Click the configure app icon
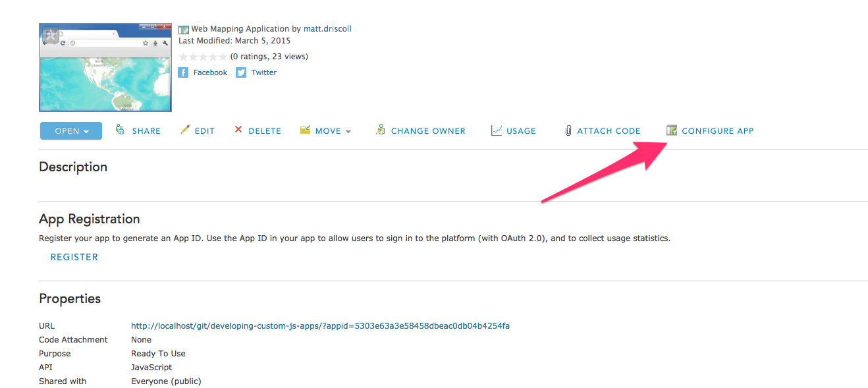The width and height of the screenshot is (868, 388). point(672,130)
